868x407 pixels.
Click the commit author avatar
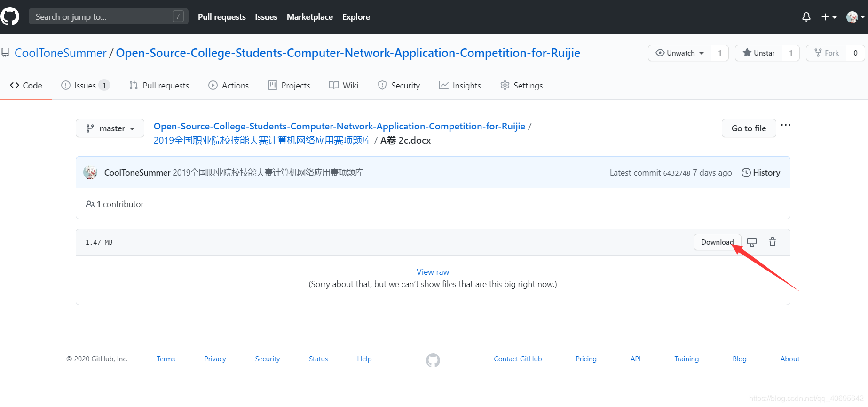[x=90, y=172]
